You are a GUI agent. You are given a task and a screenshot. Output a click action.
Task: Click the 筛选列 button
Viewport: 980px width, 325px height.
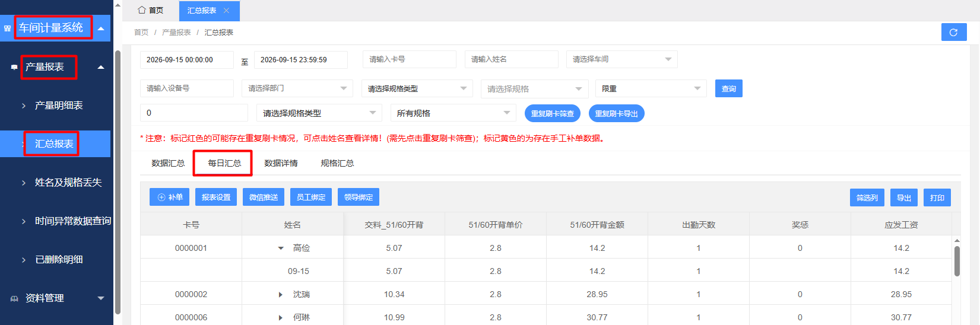pyautogui.click(x=867, y=197)
